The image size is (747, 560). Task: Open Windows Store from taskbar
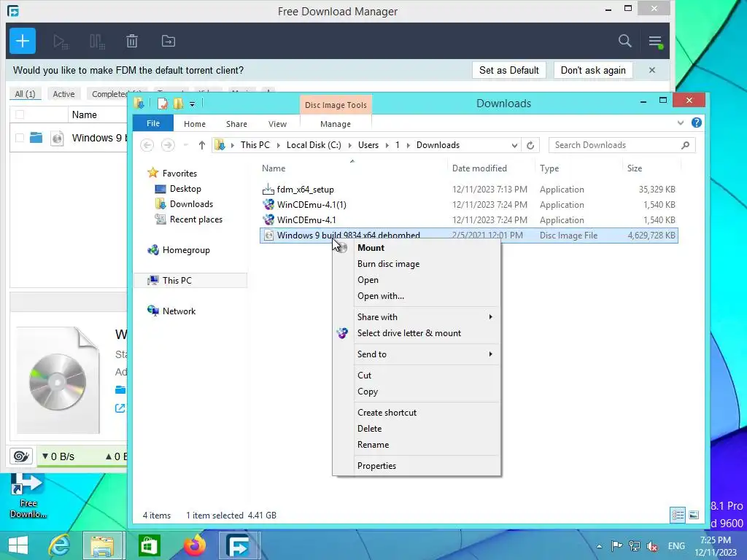pyautogui.click(x=149, y=545)
